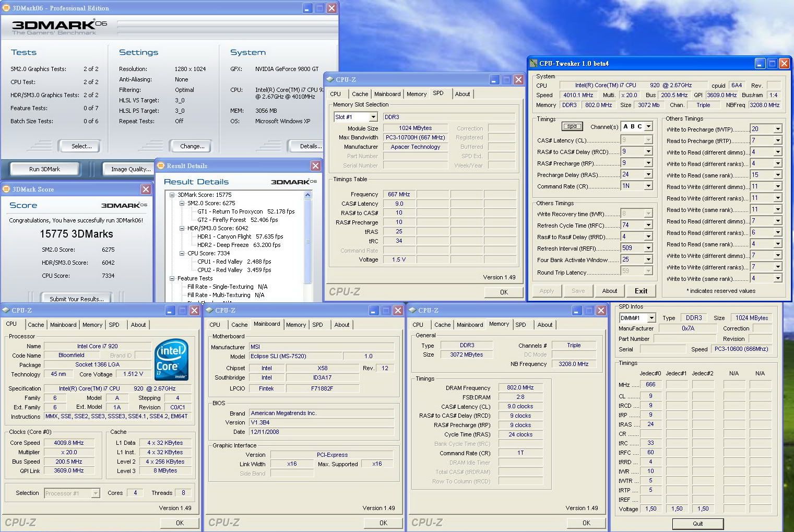
Task: Click the Core Speed 4009.8 MHz field
Action: pos(69,443)
